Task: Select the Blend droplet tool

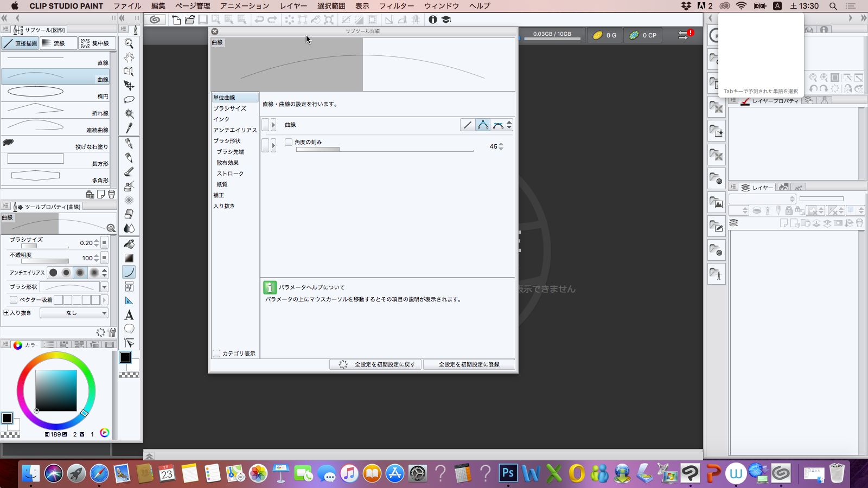Action: pyautogui.click(x=129, y=228)
